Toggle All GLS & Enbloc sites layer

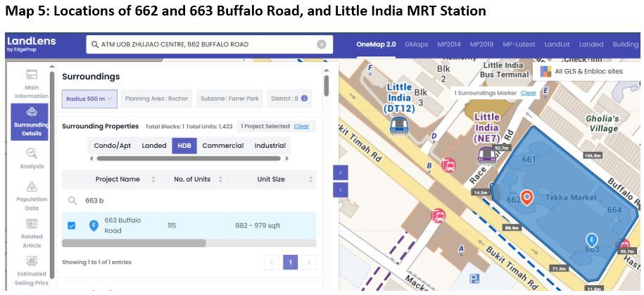pyautogui.click(x=545, y=71)
